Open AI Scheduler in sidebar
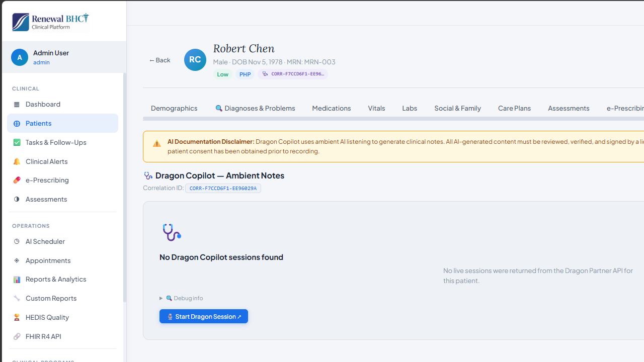644x362 pixels. tap(62, 242)
